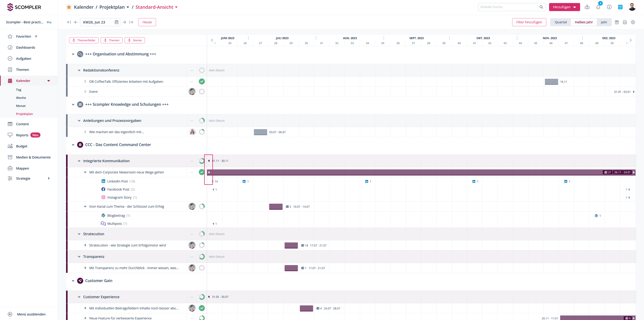Open the date picker calendar icon
644x320 pixels.
click(117, 22)
